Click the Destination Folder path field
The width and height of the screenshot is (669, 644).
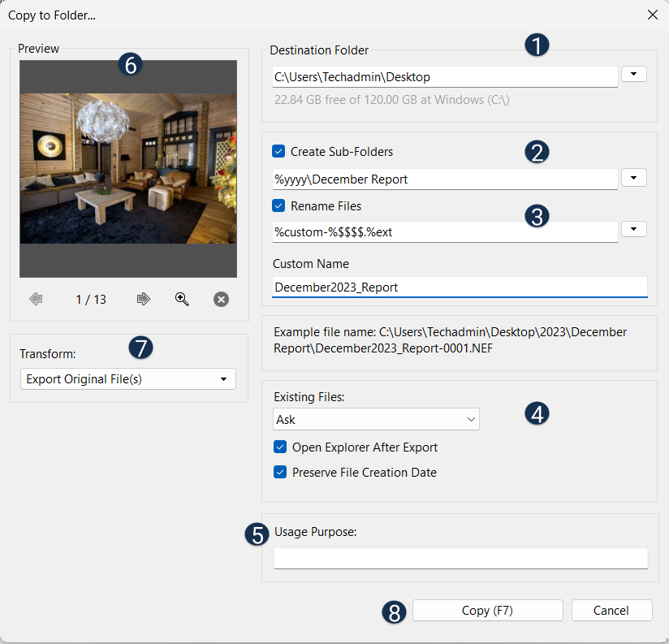point(445,77)
